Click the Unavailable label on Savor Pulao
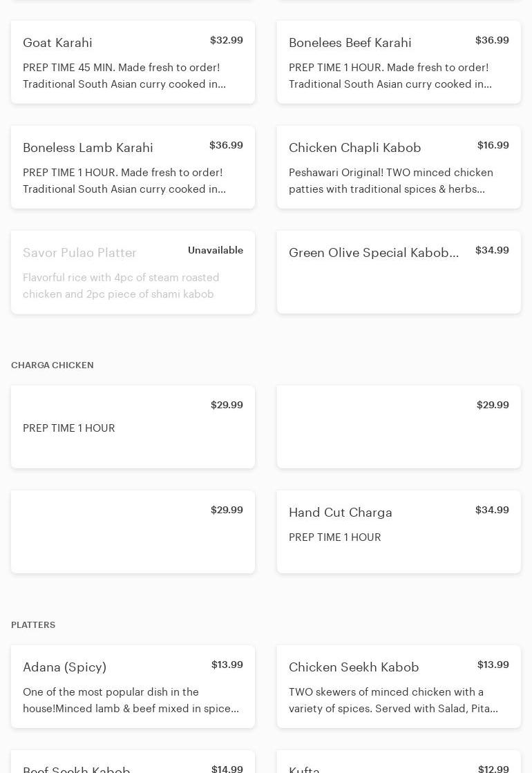The height and width of the screenshot is (773, 532). (x=215, y=251)
